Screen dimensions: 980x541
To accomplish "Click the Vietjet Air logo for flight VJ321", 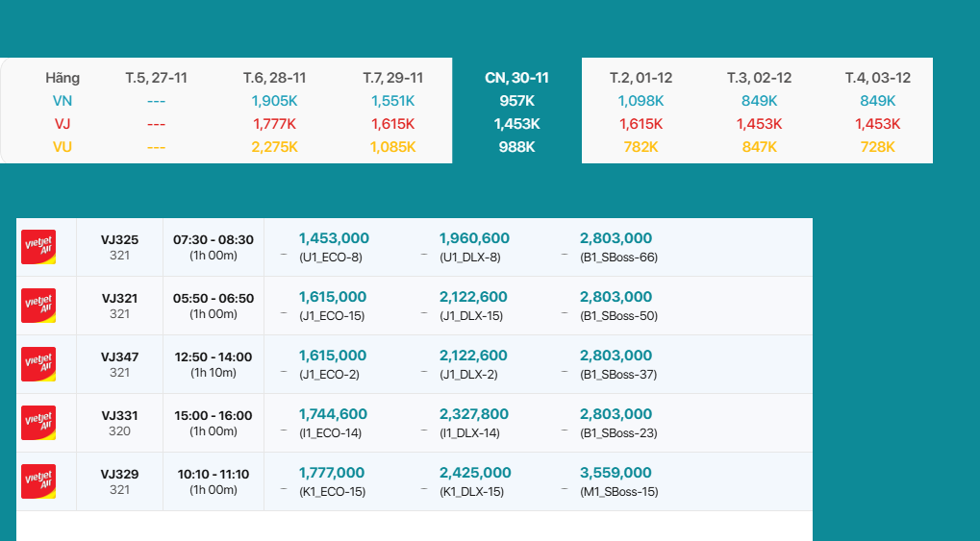I will pyautogui.click(x=38, y=306).
